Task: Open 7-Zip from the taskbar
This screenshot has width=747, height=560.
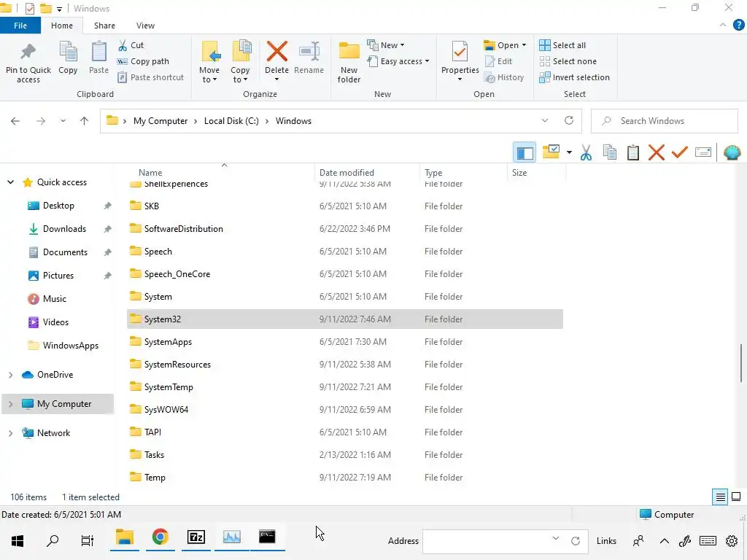Action: (x=196, y=537)
